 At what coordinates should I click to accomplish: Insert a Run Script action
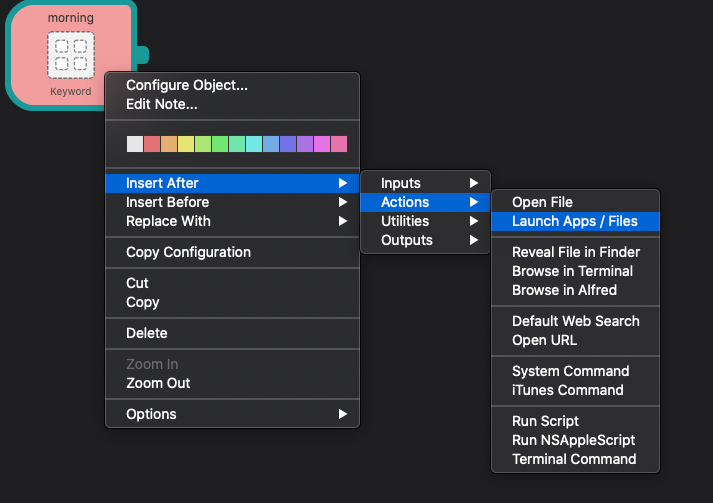pyautogui.click(x=545, y=421)
